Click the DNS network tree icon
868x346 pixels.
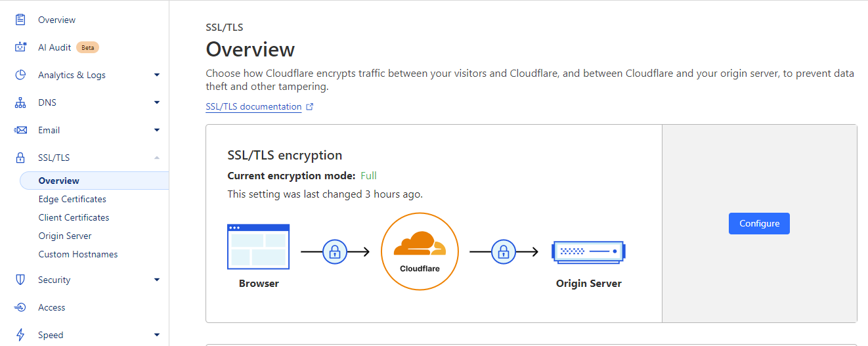click(x=20, y=102)
